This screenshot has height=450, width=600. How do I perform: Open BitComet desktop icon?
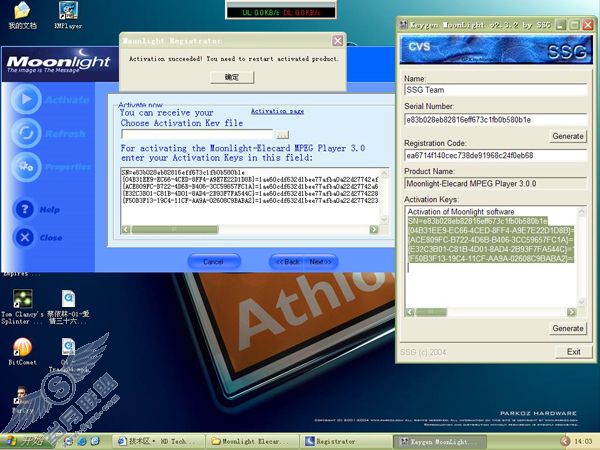click(22, 351)
